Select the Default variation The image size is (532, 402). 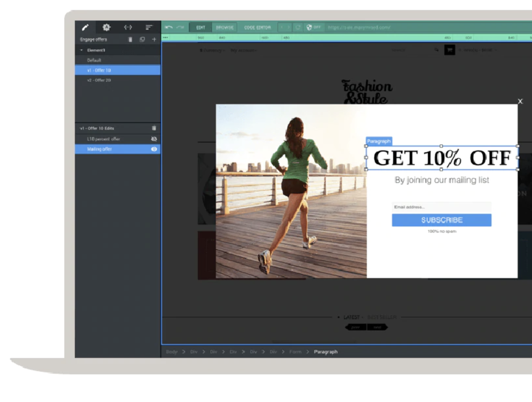[x=118, y=60]
